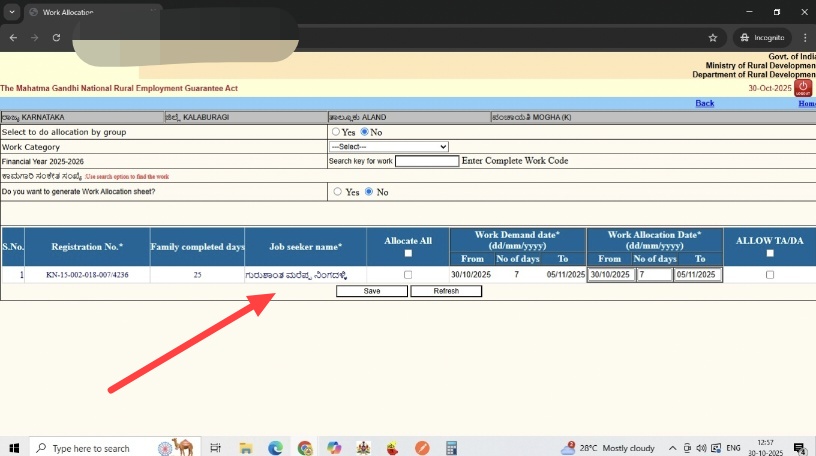The width and height of the screenshot is (816, 456).
Task: Click the red Logout power icon
Action: tap(802, 88)
